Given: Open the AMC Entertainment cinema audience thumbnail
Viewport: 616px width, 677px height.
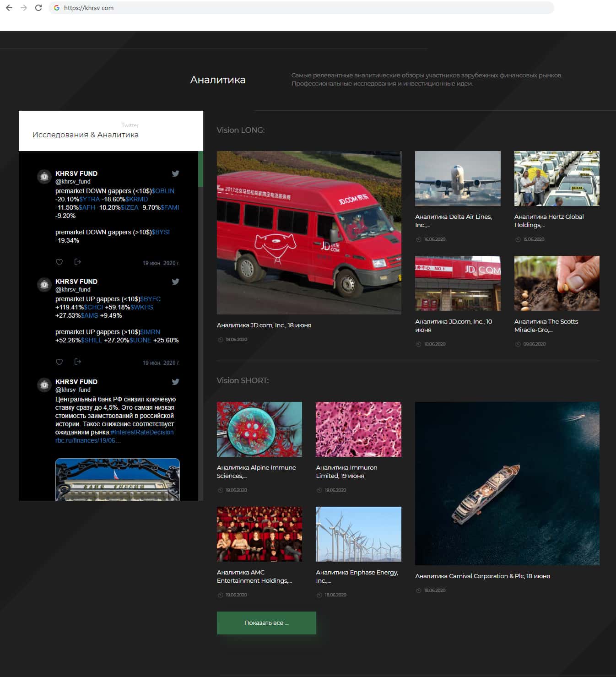Looking at the screenshot, I should (259, 534).
